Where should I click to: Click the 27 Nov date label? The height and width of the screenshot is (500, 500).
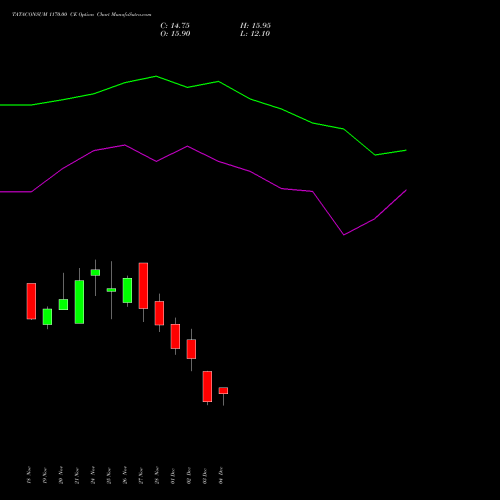click(141, 475)
